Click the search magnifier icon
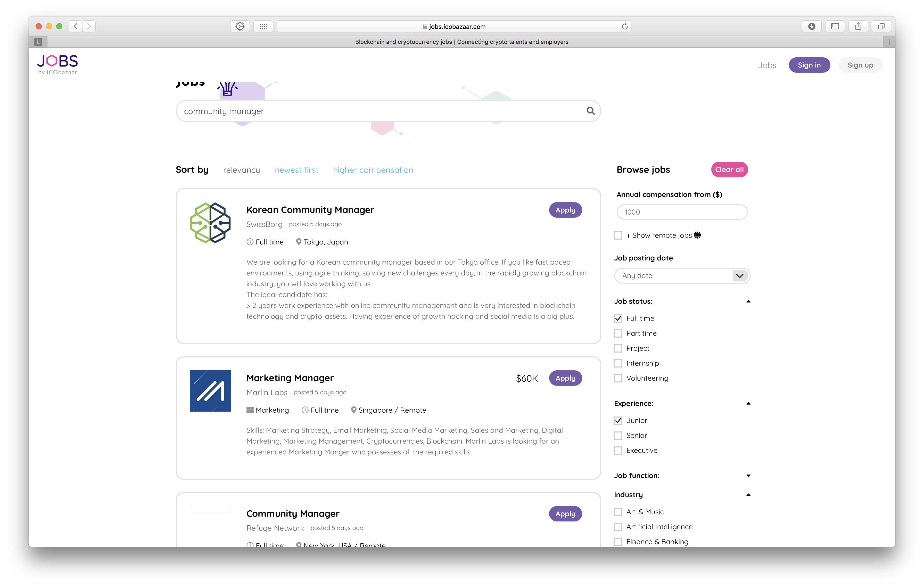The image size is (924, 588). [x=591, y=111]
